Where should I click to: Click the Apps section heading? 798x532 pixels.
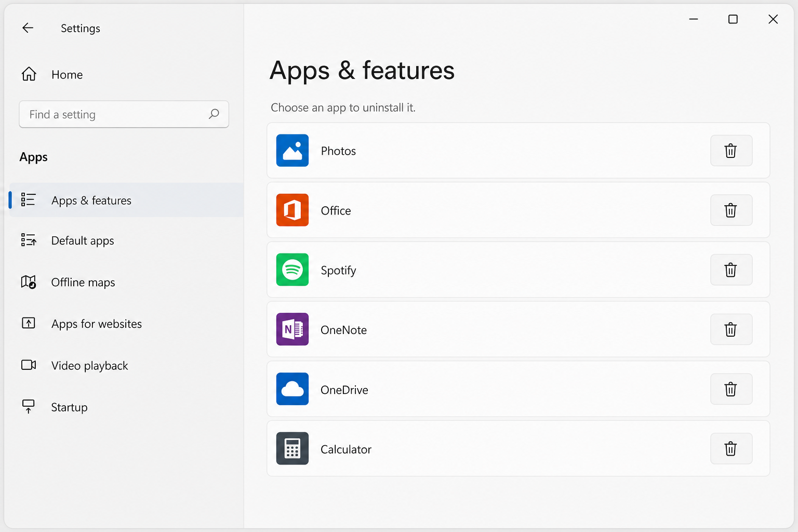(x=33, y=157)
